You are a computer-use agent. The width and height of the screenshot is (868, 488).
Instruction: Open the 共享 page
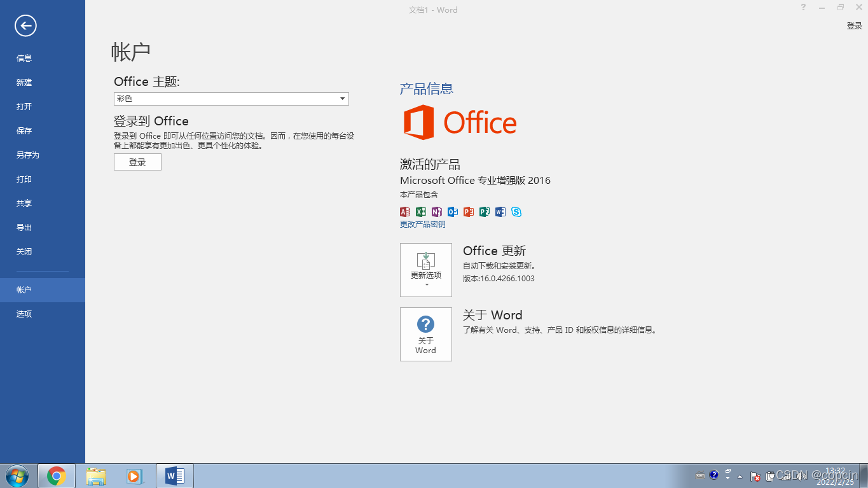coord(43,203)
